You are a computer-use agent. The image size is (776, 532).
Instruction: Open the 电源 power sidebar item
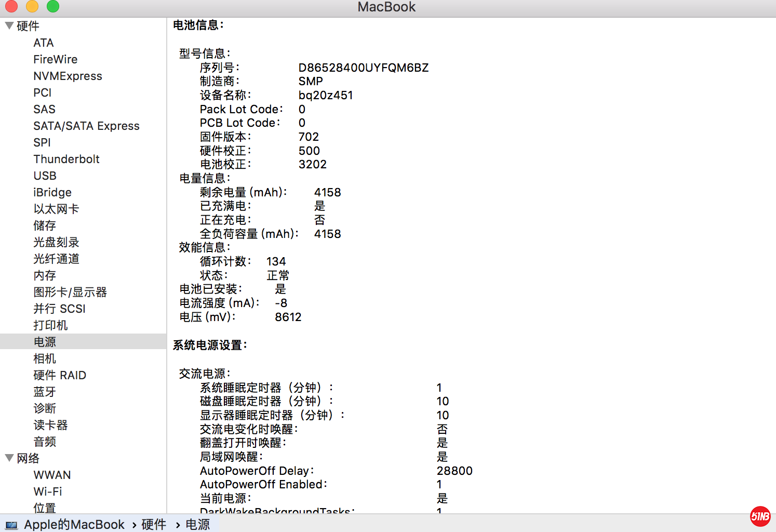pos(45,342)
